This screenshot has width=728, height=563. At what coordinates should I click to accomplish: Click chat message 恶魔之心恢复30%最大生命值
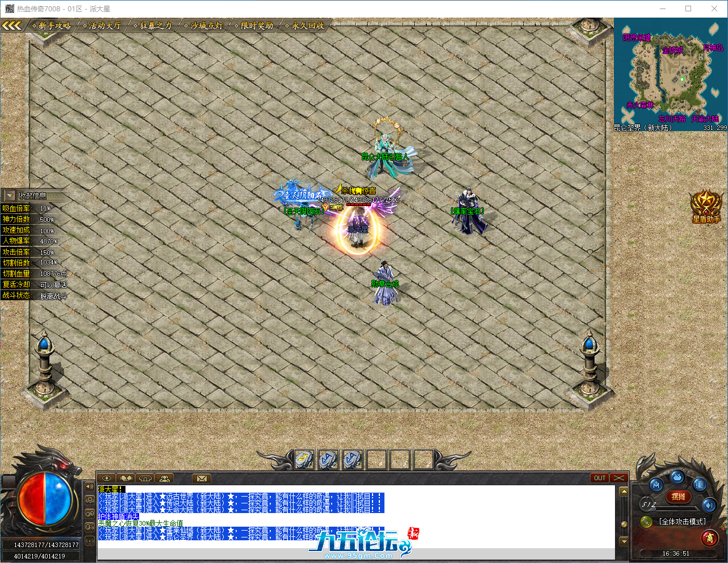point(140,523)
